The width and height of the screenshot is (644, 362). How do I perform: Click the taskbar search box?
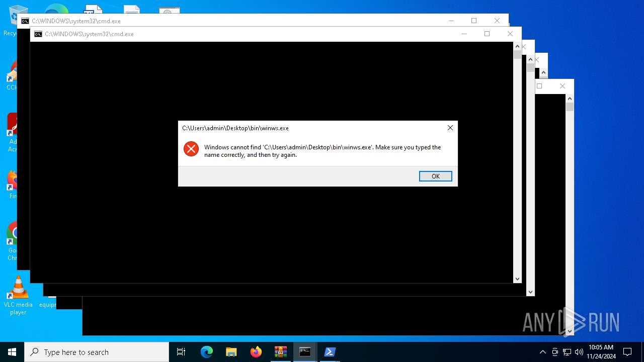[x=97, y=352]
